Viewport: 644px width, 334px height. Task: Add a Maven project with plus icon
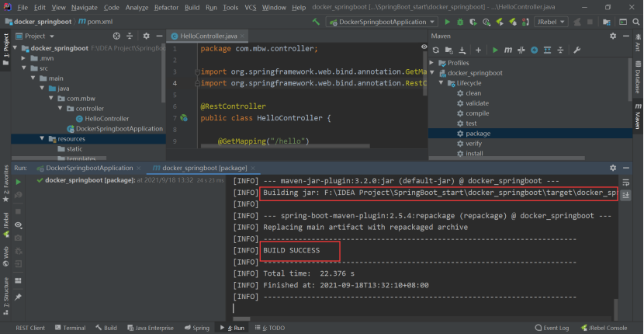point(478,50)
